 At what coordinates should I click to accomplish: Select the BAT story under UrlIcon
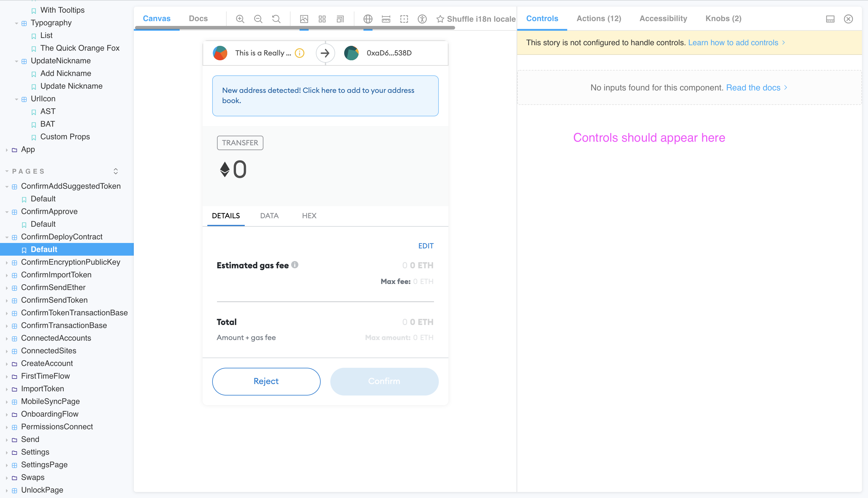(47, 124)
